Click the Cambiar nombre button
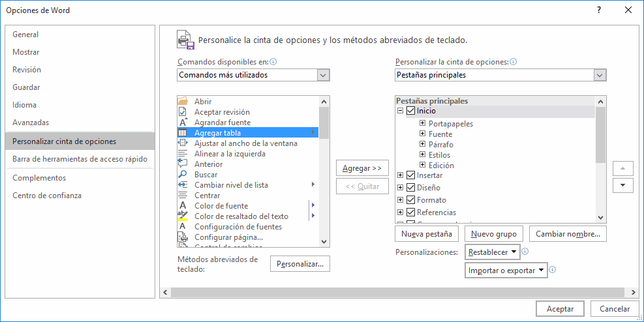Image resolution: width=644 pixels, height=322 pixels. 568,234
